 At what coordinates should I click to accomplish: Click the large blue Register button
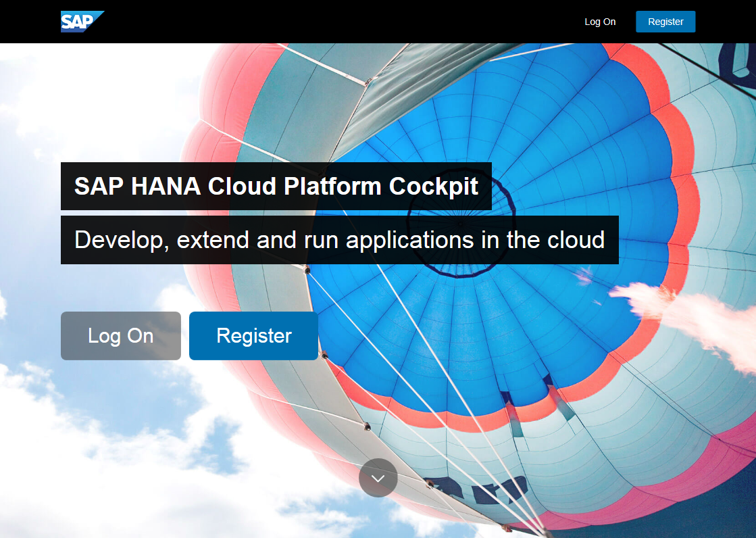tap(253, 336)
